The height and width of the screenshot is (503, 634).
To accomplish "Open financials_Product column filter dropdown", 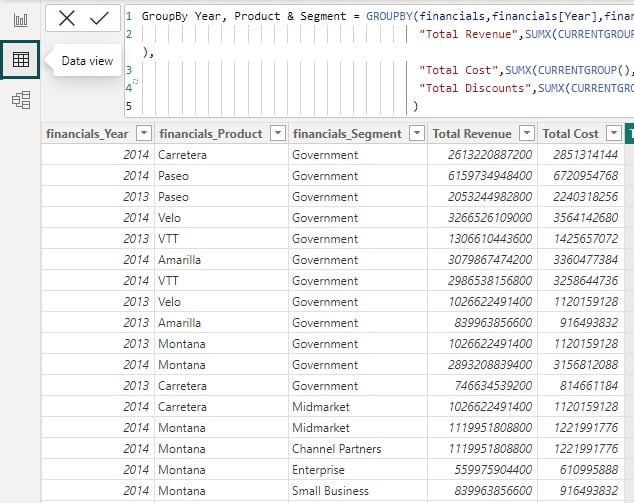I will tap(278, 133).
